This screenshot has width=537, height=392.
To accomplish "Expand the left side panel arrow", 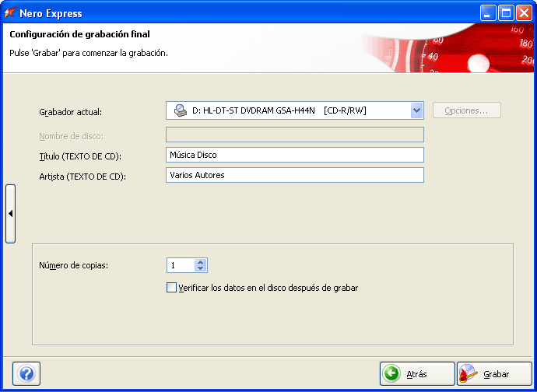I will (x=10, y=214).
